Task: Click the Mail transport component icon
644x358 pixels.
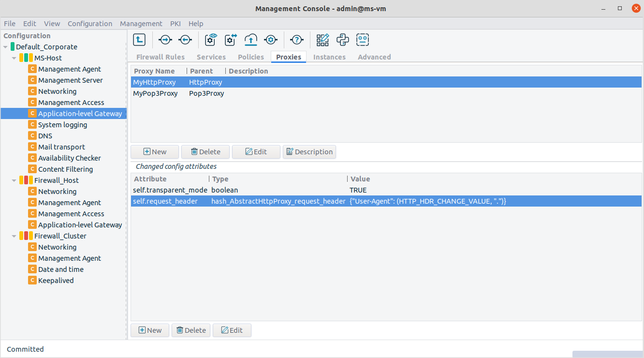Action: point(32,147)
